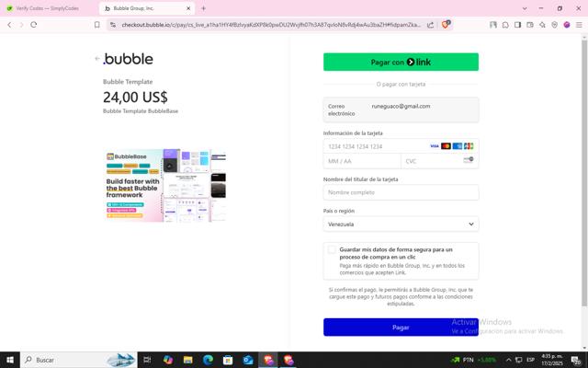Focus the MM / AA expiry field

(x=362, y=161)
